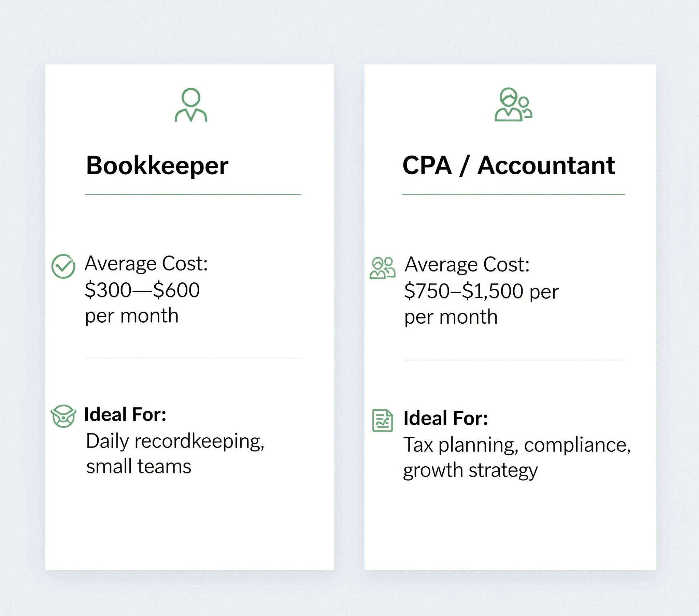This screenshot has width=699, height=616.
Task: Click the single person icon above Bookkeeper
Action: click(x=191, y=105)
